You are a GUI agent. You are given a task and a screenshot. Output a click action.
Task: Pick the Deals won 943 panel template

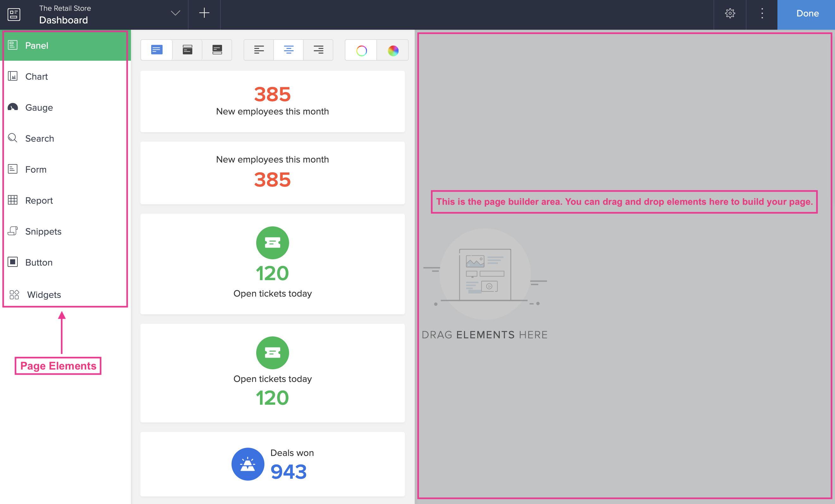coord(272,464)
